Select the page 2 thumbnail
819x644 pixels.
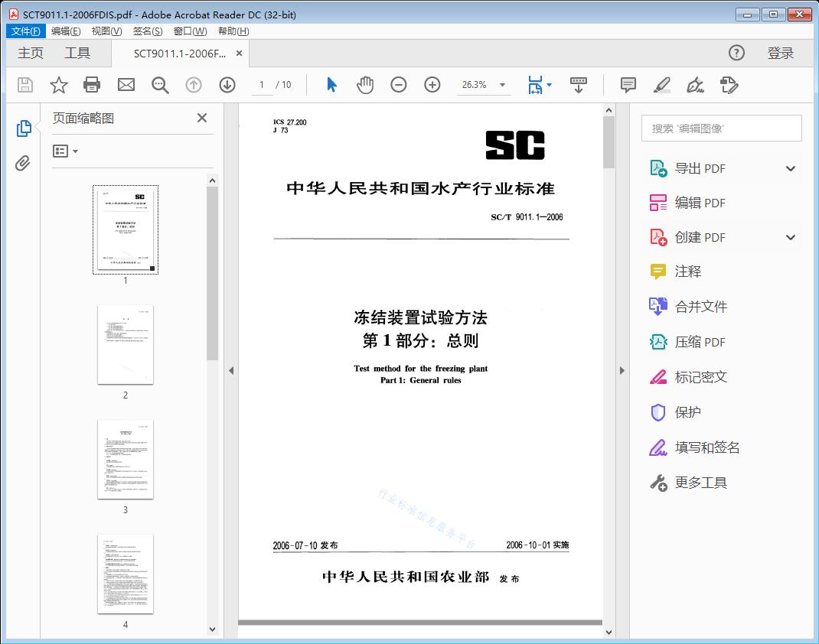125,345
